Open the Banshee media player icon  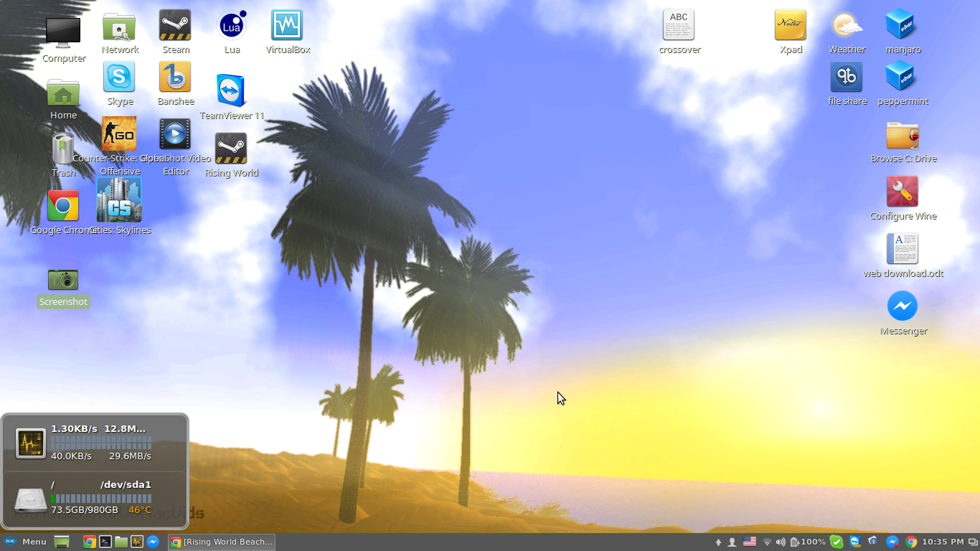[x=175, y=77]
